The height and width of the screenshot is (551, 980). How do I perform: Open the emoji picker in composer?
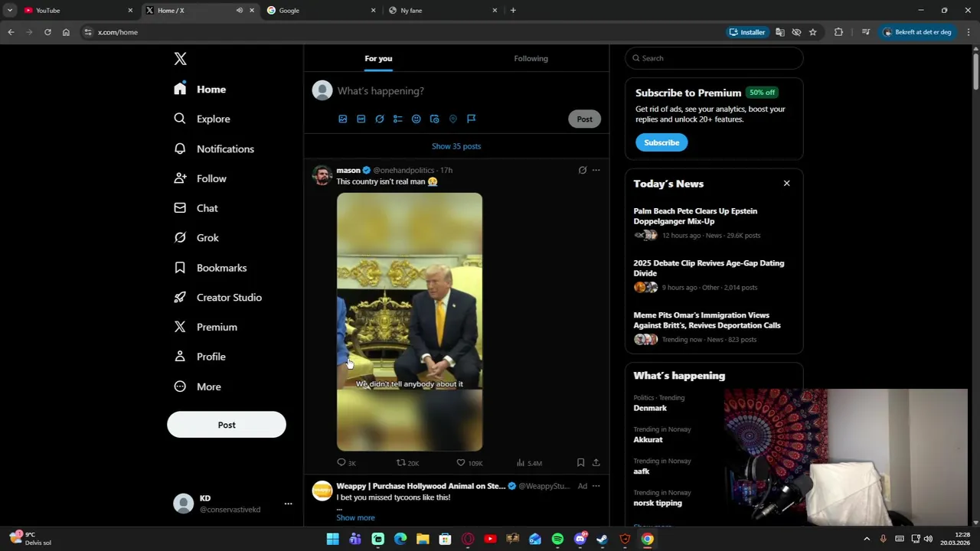click(416, 119)
